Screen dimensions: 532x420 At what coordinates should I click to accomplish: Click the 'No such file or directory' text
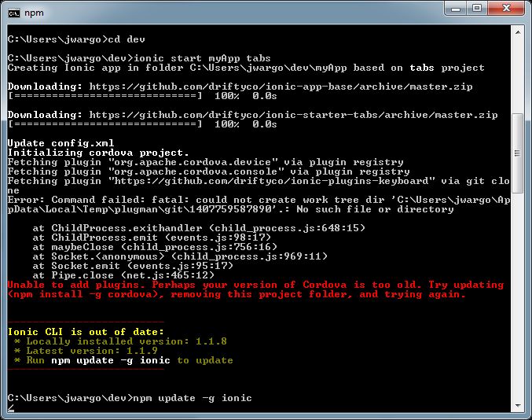(x=375, y=209)
